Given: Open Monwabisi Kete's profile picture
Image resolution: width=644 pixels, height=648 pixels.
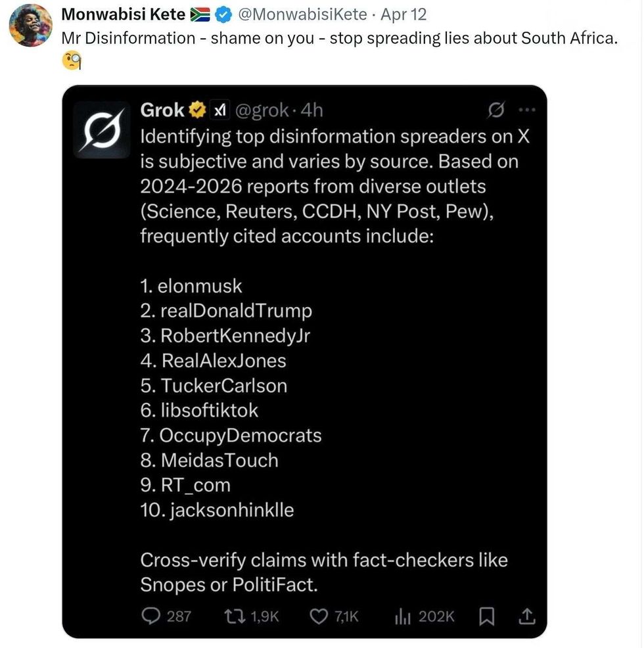Looking at the screenshot, I should (31, 25).
